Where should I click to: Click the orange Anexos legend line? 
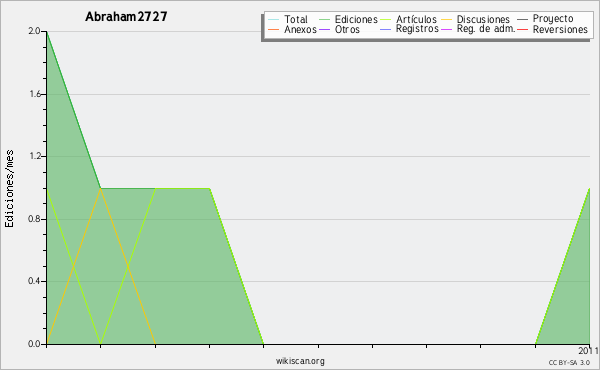274,29
